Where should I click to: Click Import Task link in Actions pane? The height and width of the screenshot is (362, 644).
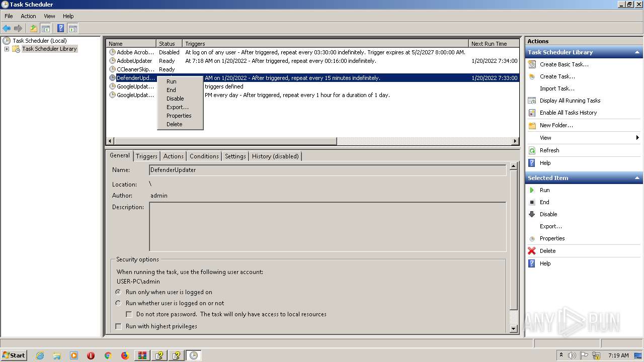(x=557, y=88)
